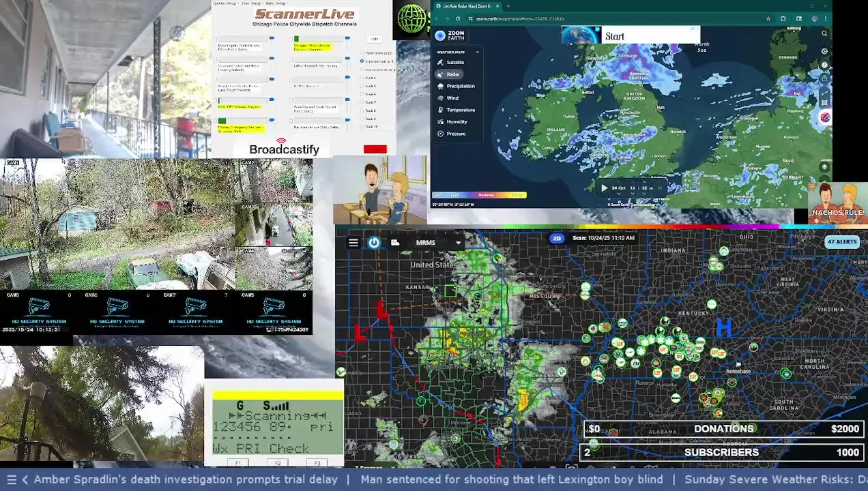
Task: Open the news ticker hamburger menu
Action: pos(11,479)
